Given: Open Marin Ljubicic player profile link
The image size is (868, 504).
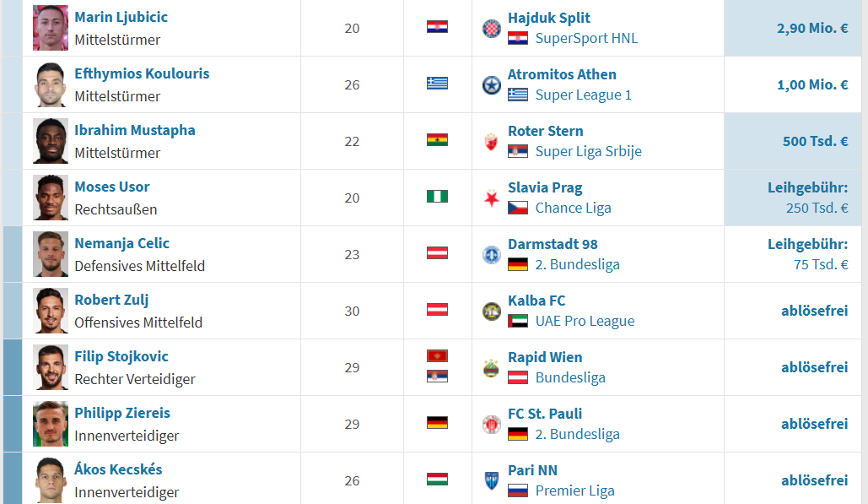Looking at the screenshot, I should 121,17.
